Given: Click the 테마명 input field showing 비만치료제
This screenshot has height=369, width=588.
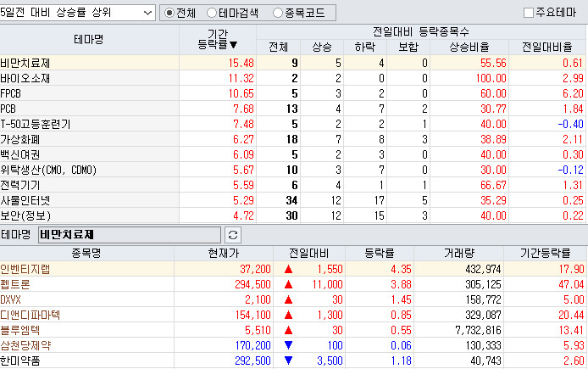Looking at the screenshot, I should click(x=130, y=235).
